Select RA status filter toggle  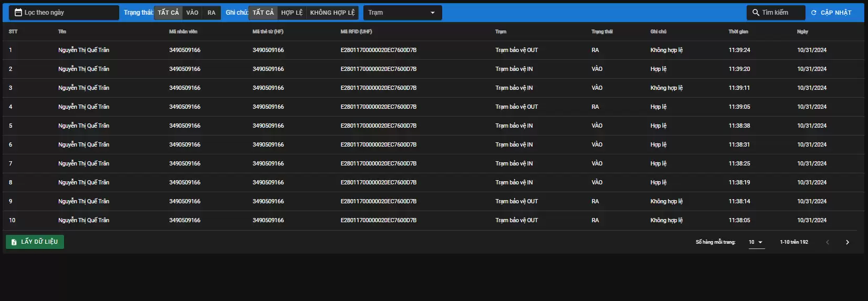211,13
